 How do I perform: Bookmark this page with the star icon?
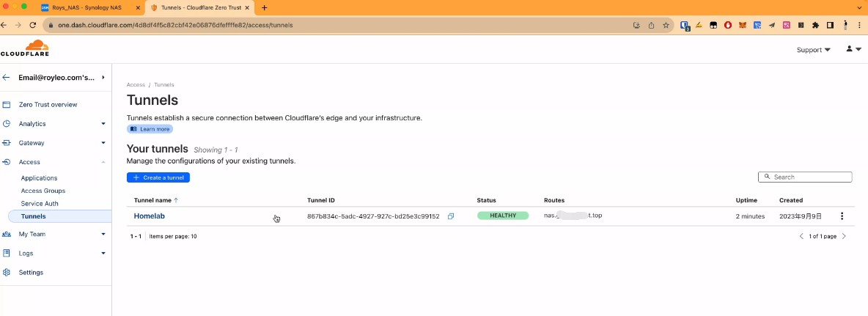click(x=666, y=25)
